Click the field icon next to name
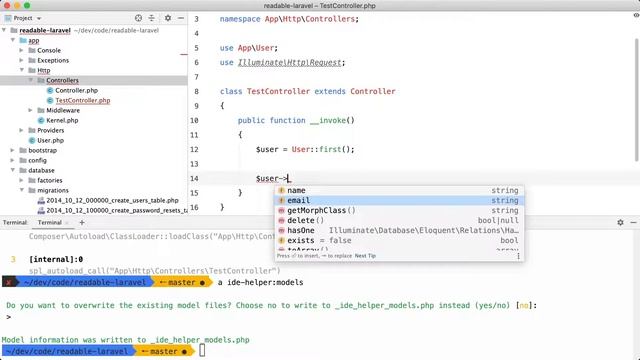 coord(281,191)
